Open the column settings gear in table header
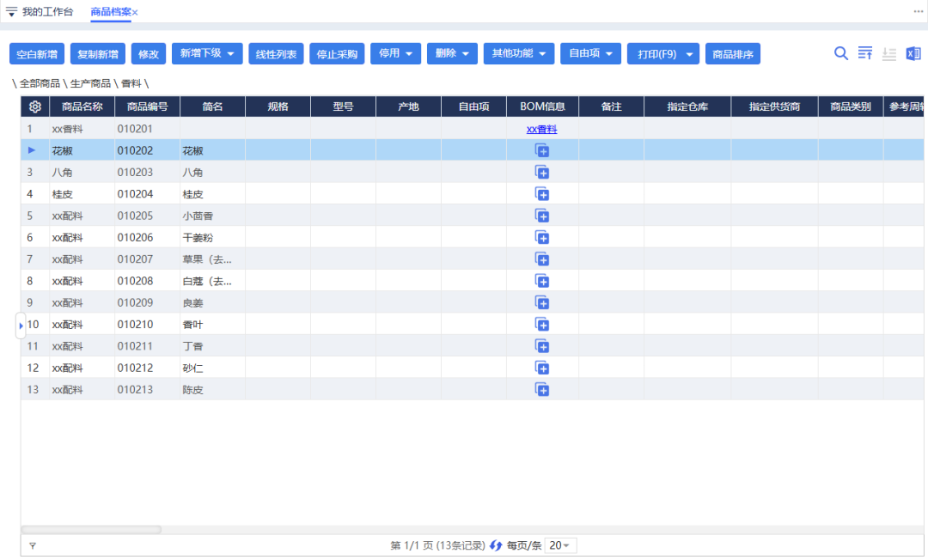The width and height of the screenshot is (928, 560). coord(34,106)
